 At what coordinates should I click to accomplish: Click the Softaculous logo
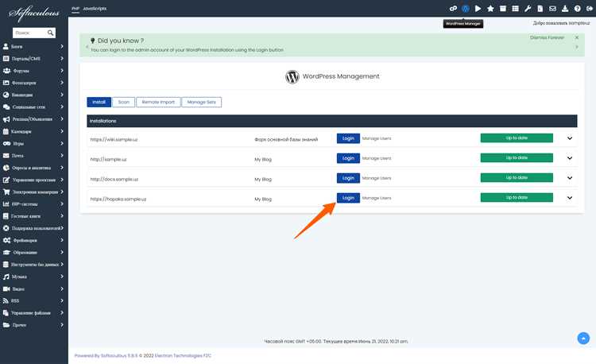pyautogui.click(x=34, y=14)
